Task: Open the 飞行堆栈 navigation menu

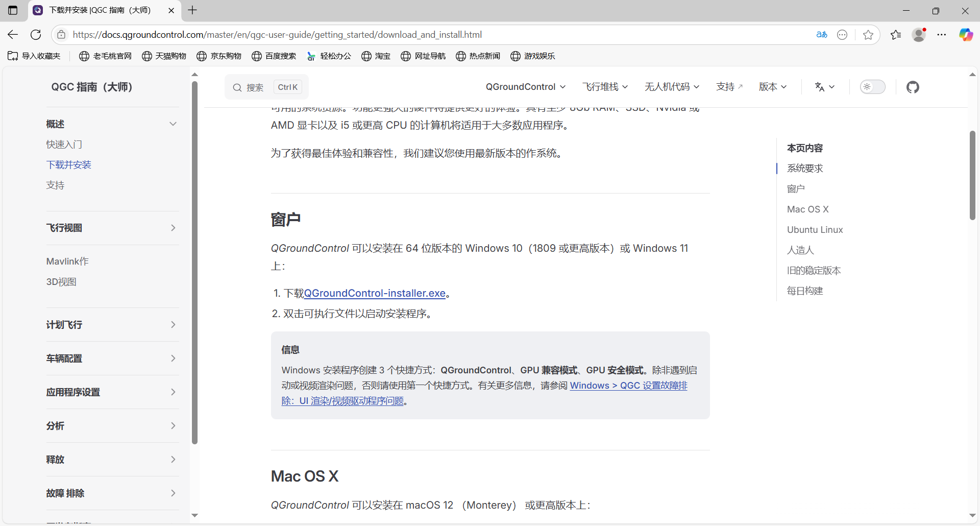Action: (605, 87)
